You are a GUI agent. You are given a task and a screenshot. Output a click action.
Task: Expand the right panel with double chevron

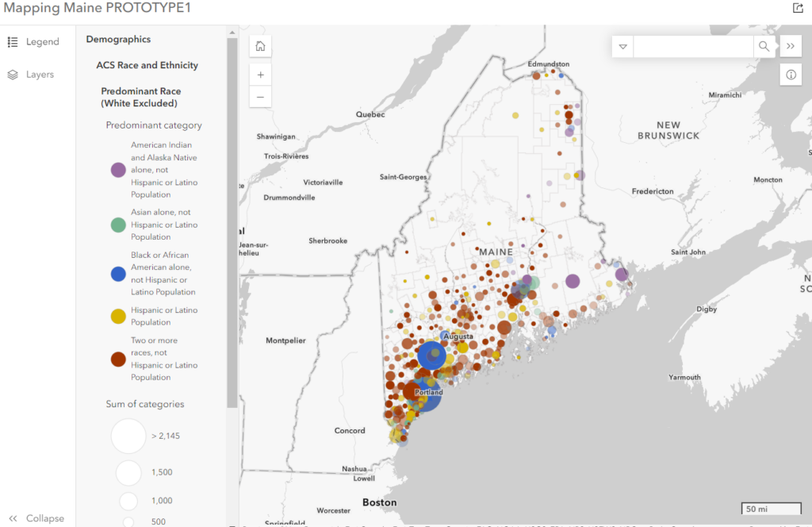click(791, 47)
